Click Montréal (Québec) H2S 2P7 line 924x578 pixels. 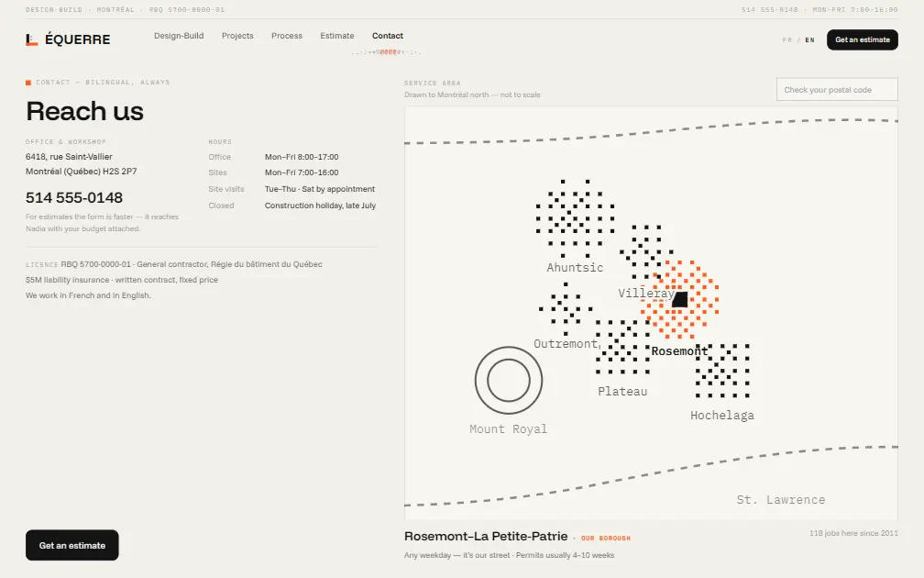coord(82,172)
